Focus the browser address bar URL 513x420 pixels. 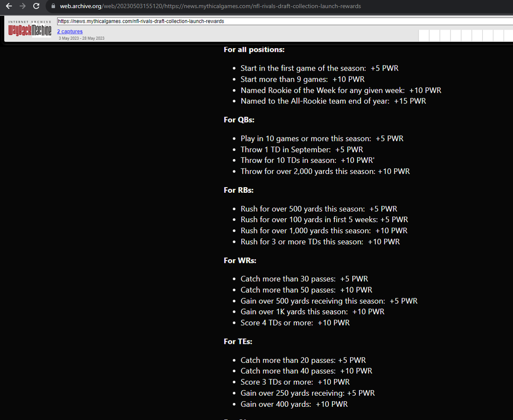point(211,6)
